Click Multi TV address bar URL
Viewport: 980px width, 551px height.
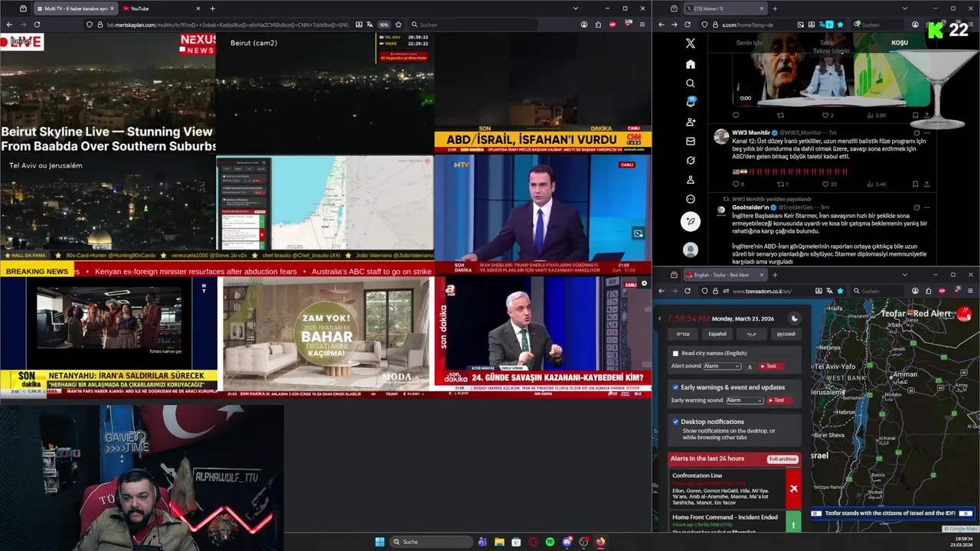tap(228, 24)
